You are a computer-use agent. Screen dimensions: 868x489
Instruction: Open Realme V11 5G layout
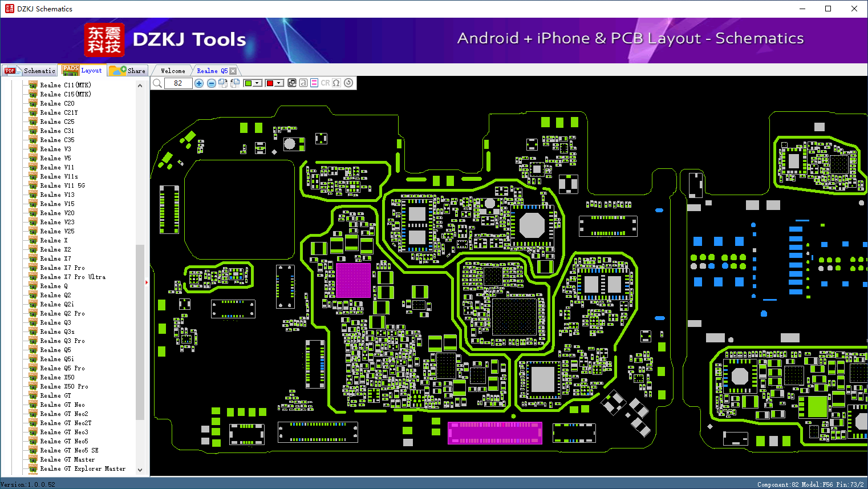tap(62, 185)
